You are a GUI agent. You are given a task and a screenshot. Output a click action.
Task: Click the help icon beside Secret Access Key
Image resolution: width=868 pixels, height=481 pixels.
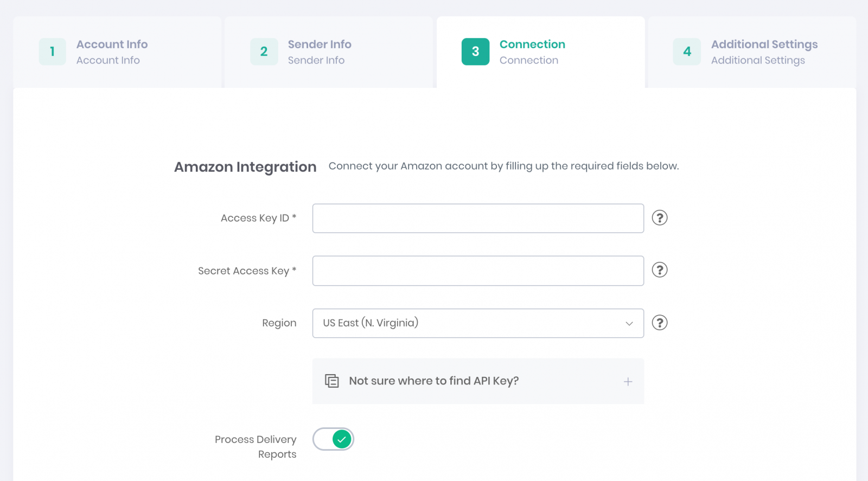point(659,270)
